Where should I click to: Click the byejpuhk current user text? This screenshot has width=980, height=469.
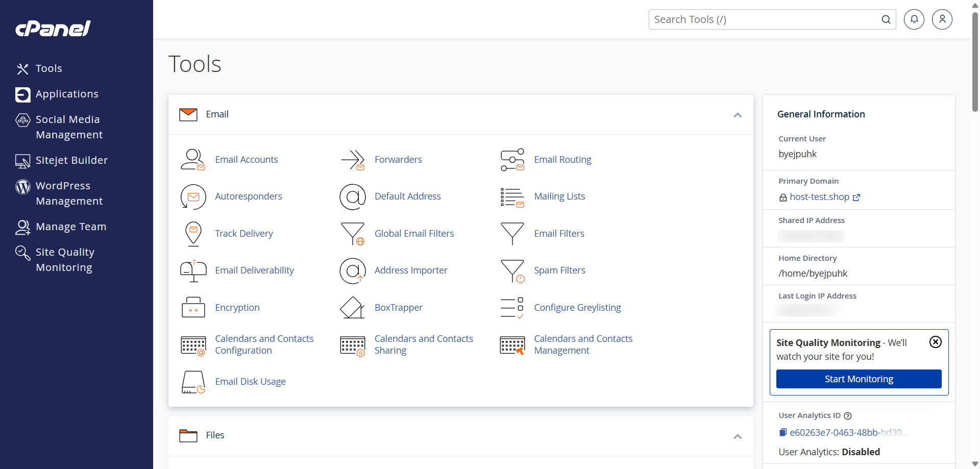[x=797, y=154]
